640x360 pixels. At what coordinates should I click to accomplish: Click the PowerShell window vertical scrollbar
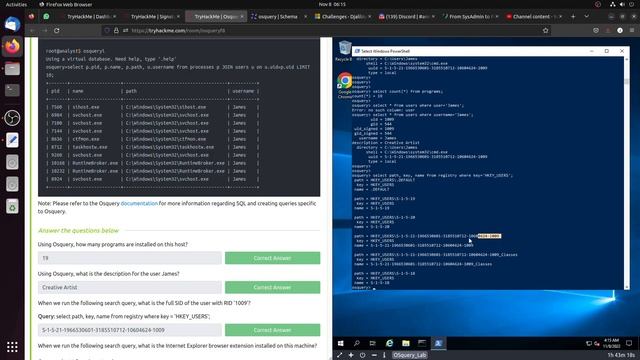[x=627, y=173]
